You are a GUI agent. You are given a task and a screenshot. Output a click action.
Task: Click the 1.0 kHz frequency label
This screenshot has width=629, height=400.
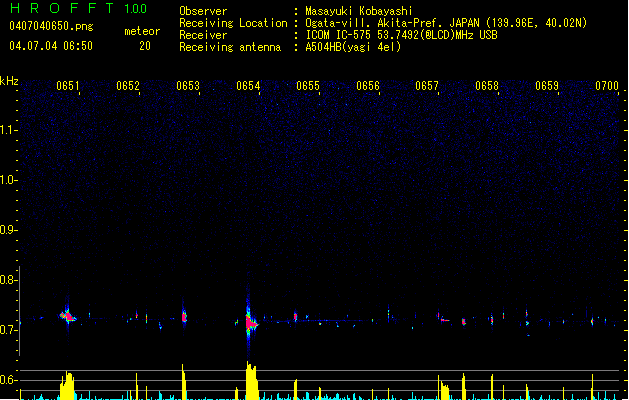(8, 180)
